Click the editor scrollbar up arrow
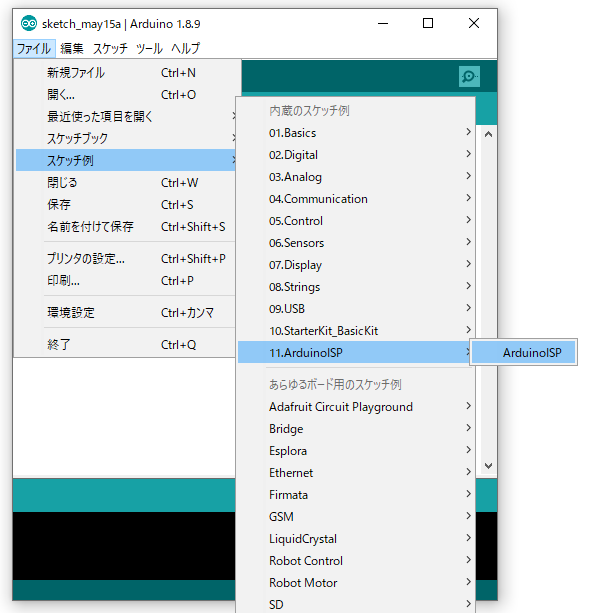 tap(488, 134)
